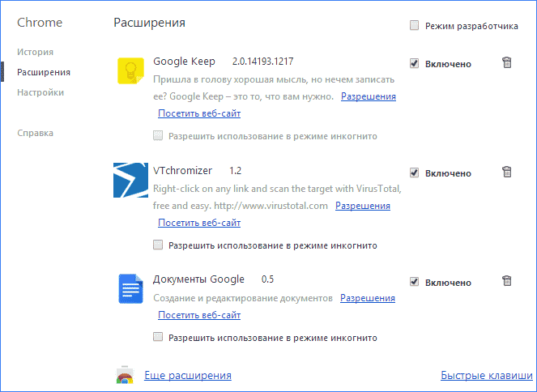Open the Еще расширения link

(x=188, y=376)
